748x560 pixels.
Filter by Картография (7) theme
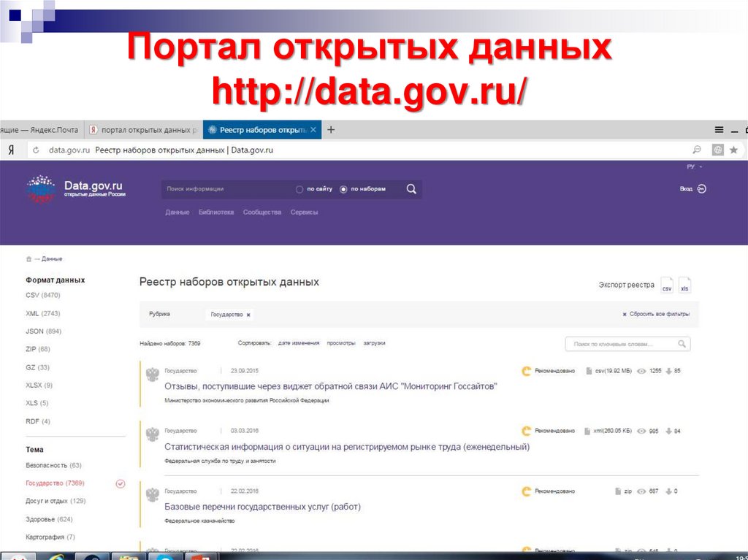(x=50, y=537)
